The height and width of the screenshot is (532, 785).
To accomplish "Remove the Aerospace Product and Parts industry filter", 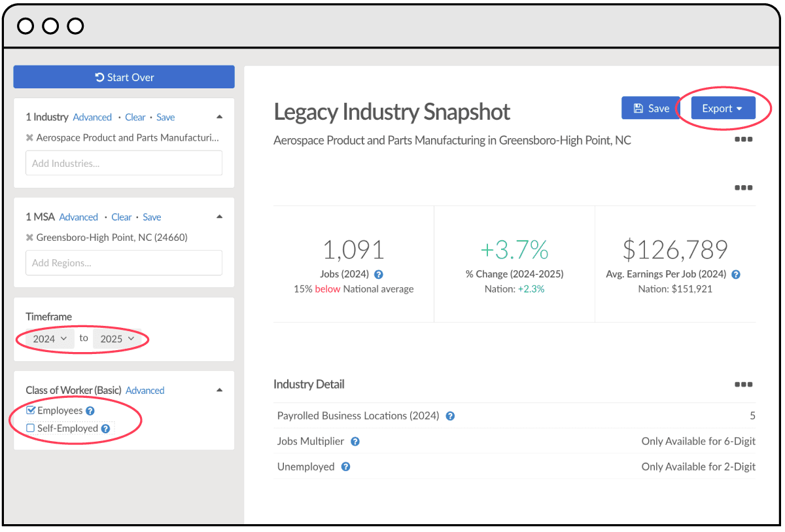I will [x=30, y=137].
